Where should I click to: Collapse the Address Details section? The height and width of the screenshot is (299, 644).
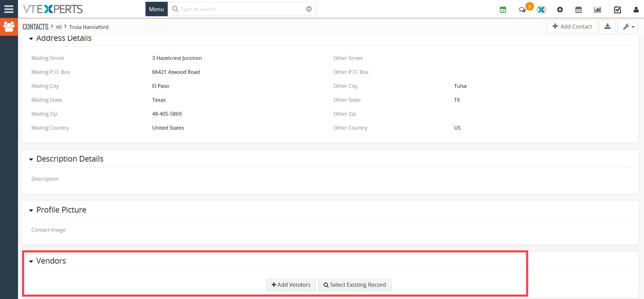tap(31, 39)
